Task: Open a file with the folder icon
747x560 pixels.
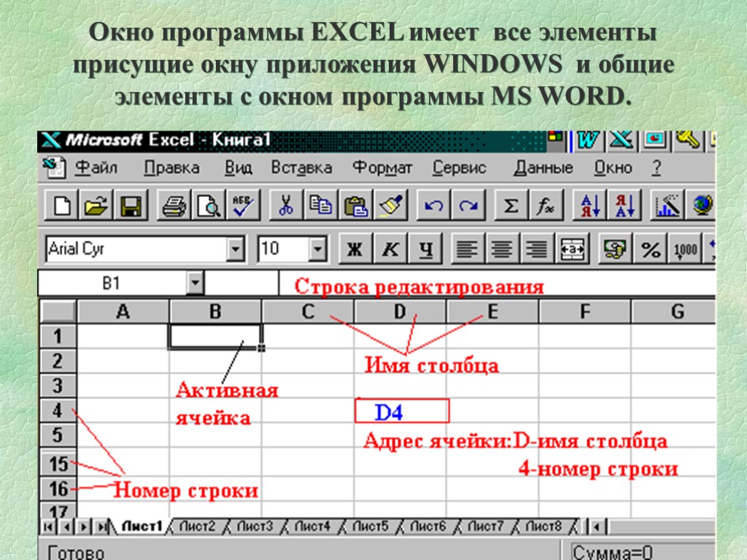Action: (96, 205)
